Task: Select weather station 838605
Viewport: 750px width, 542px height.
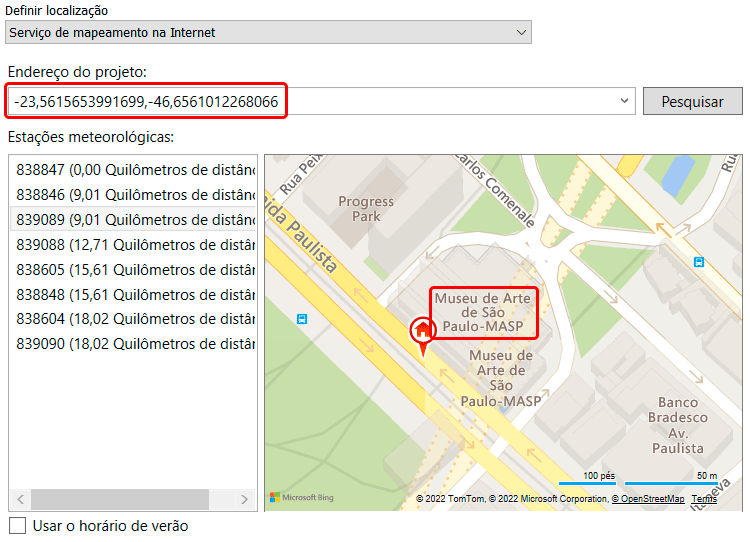Action: tap(134, 270)
